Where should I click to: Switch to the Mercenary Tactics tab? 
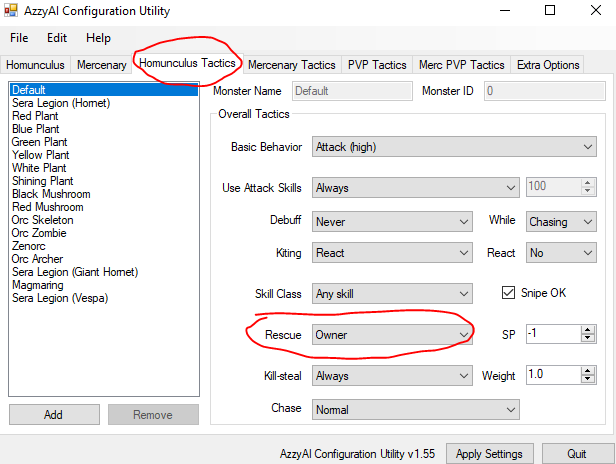point(292,65)
